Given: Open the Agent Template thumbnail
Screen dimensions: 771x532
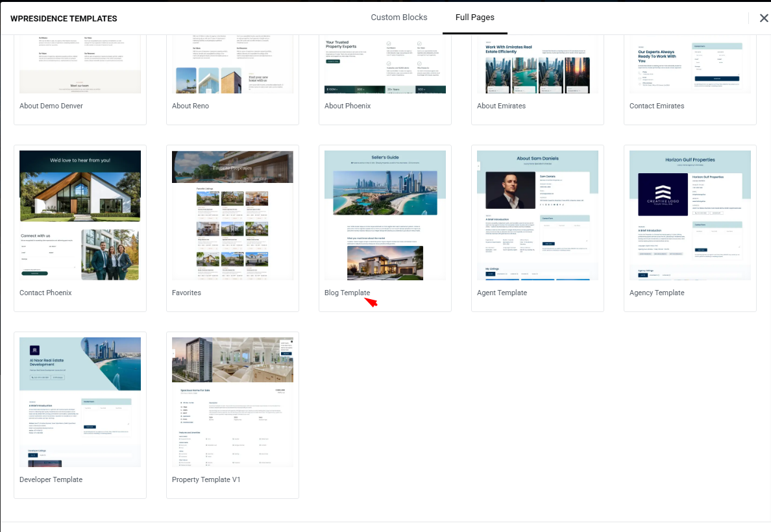Looking at the screenshot, I should coord(537,215).
